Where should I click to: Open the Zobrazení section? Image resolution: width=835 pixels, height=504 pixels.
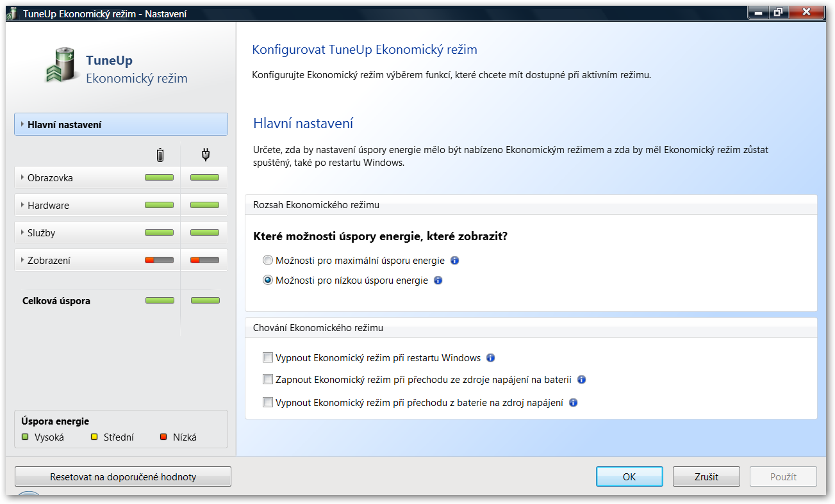[121, 260]
